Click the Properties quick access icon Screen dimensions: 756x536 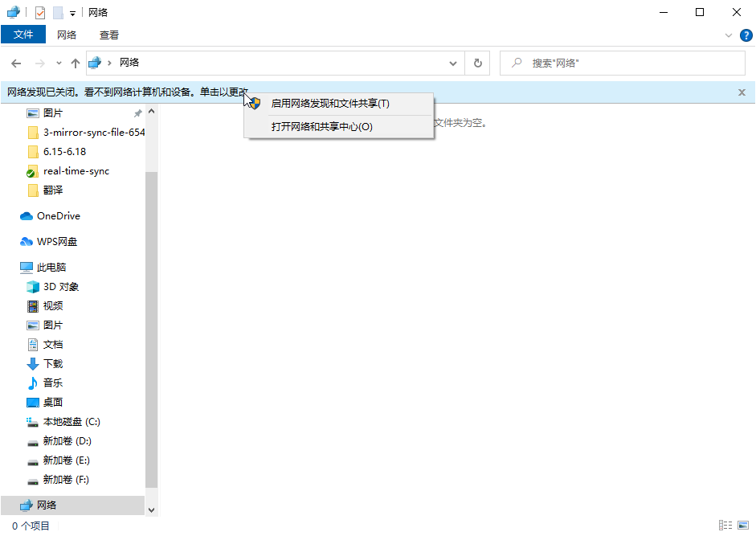coord(40,13)
